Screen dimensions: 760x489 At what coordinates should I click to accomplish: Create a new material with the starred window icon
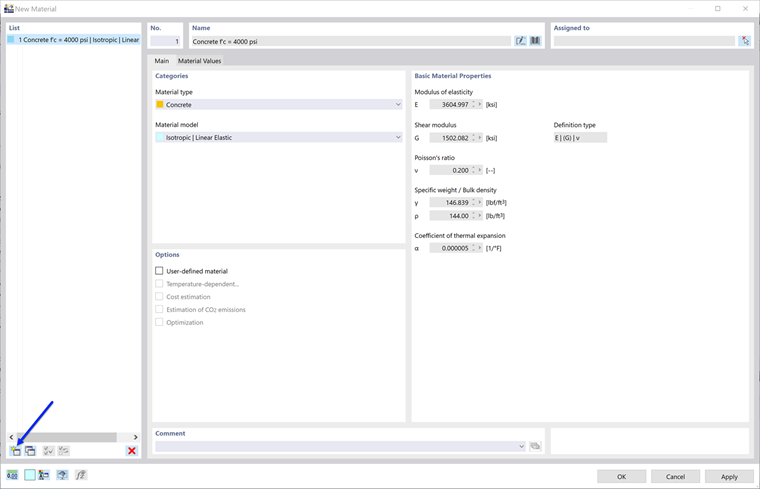click(x=16, y=451)
